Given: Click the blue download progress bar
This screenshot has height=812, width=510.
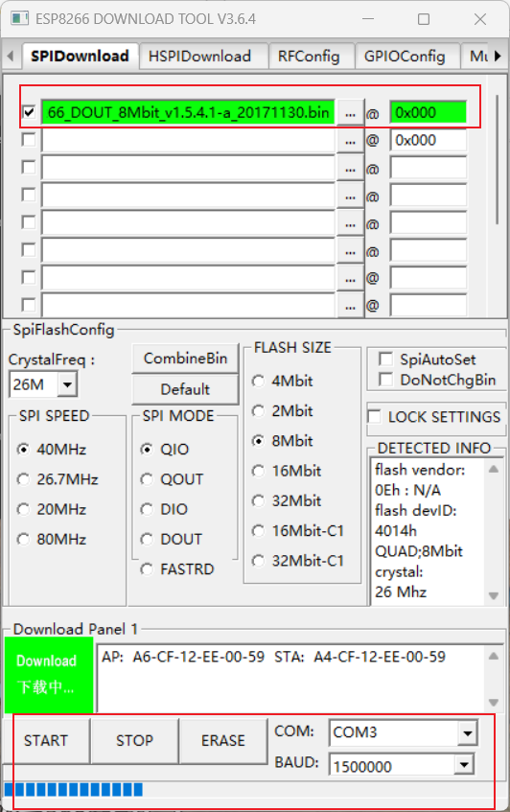Looking at the screenshot, I should click(74, 789).
